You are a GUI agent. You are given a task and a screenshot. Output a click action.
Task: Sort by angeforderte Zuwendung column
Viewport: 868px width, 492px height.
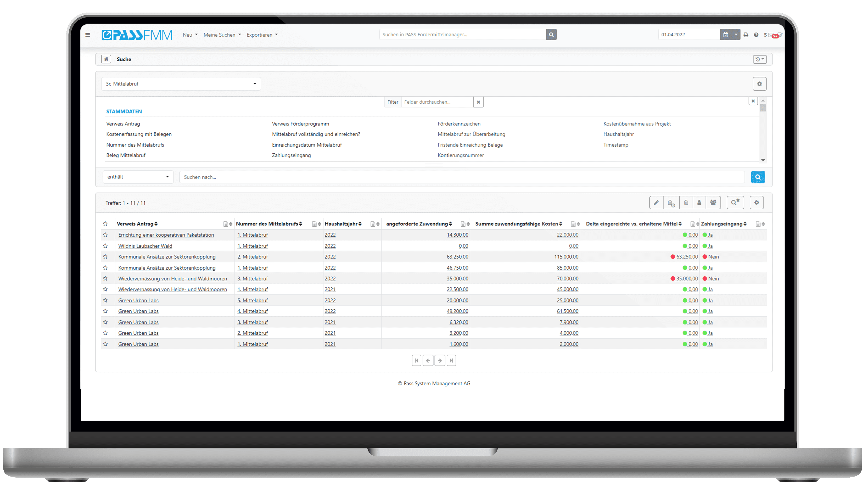pos(419,224)
